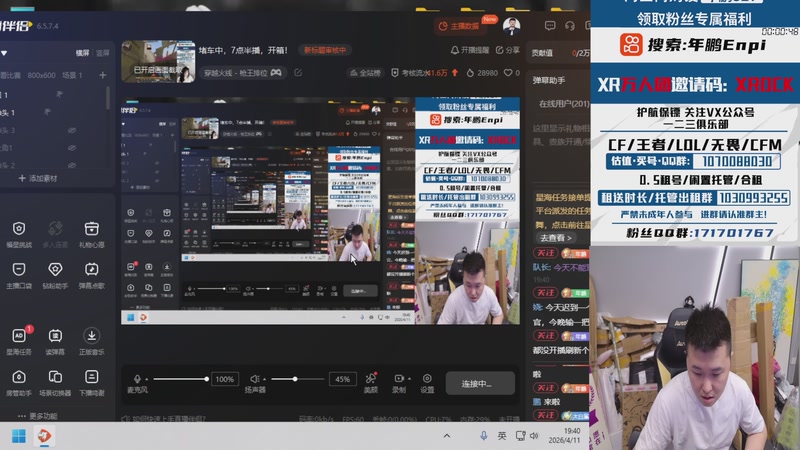Viewport: 800px width, 450px height.
Task: Click the 录制 record icon
Action: click(x=398, y=379)
